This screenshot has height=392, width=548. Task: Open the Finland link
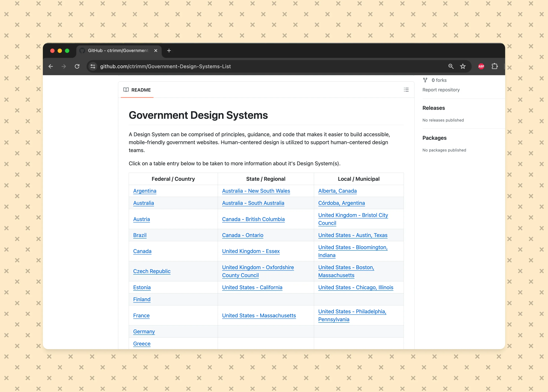[x=142, y=299]
